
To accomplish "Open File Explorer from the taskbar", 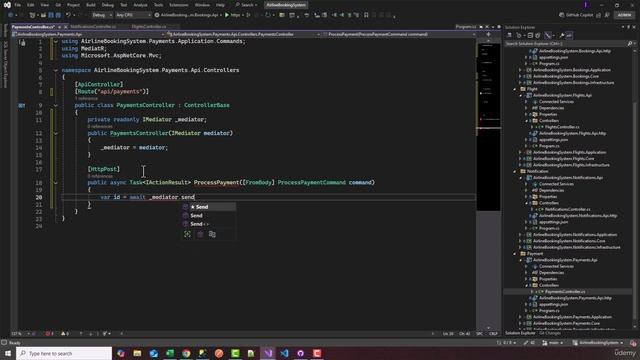I will coord(137,353).
